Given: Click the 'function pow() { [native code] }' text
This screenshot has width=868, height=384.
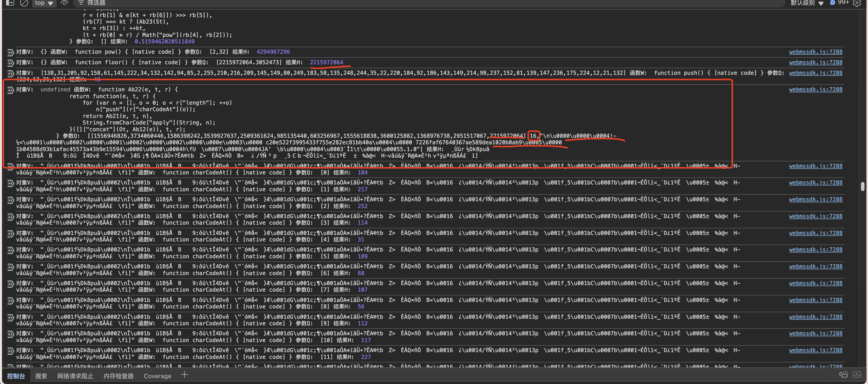Looking at the screenshot, I should pos(128,52).
